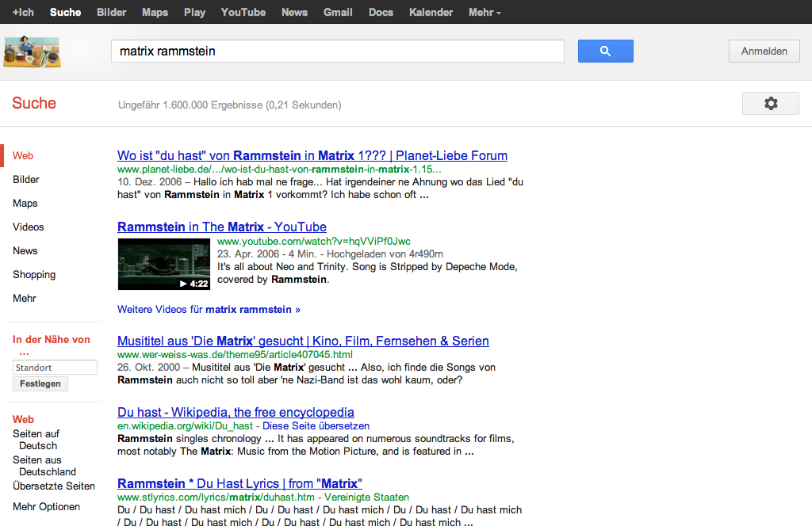
Task: Open the gear settings menu
Action: [771, 104]
